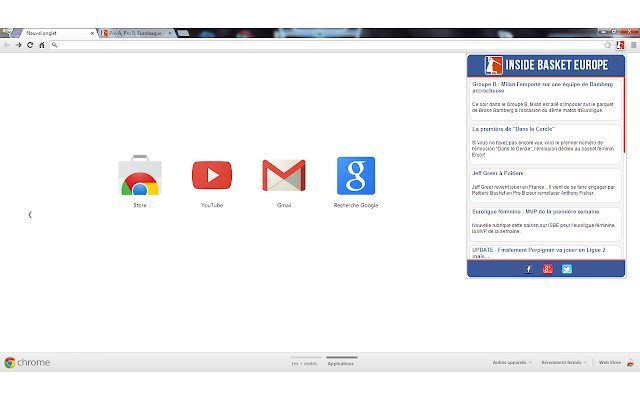Maximize the Chrome window

tap(613, 31)
